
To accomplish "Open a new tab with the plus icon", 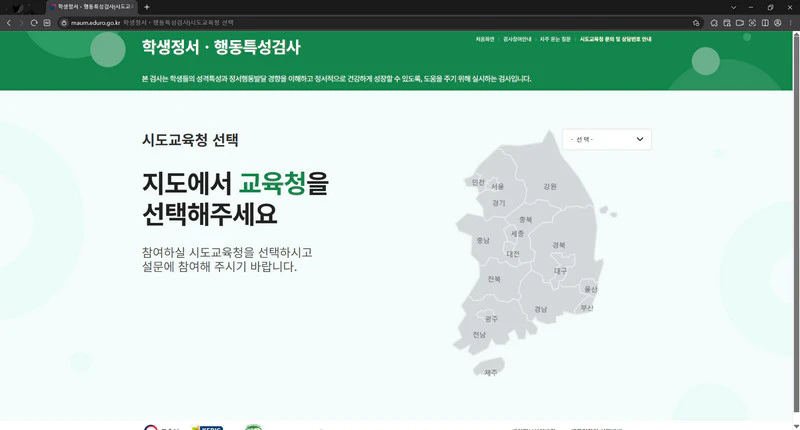I will point(147,7).
